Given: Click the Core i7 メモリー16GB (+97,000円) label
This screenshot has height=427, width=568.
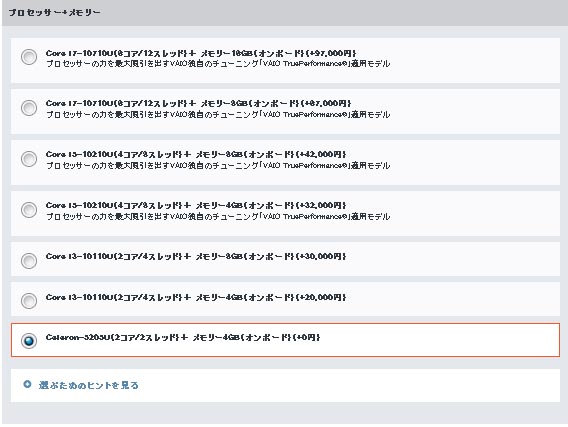Looking at the screenshot, I should pyautogui.click(x=201, y=53).
